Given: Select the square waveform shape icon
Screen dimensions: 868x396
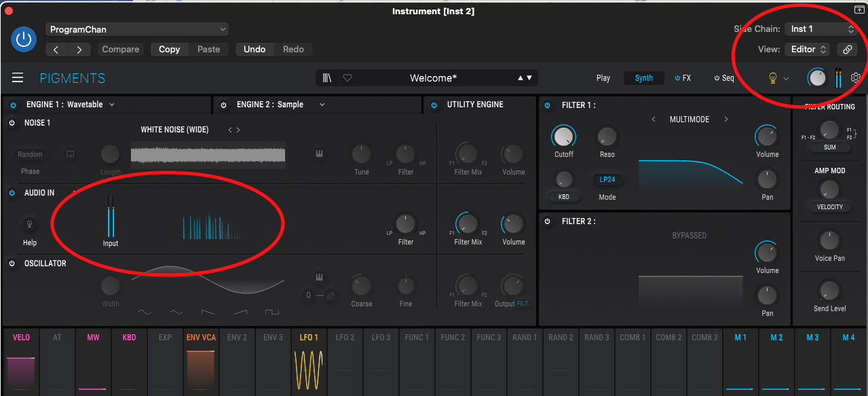Looking at the screenshot, I should 272,312.
